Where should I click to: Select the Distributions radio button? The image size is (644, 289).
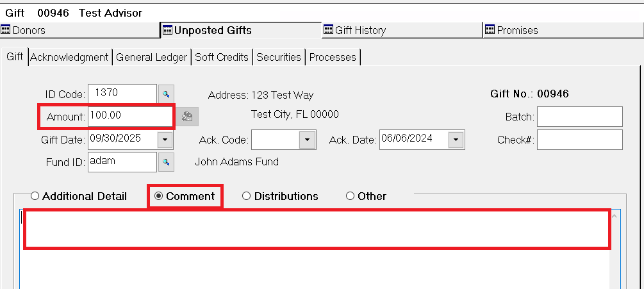pos(247,196)
